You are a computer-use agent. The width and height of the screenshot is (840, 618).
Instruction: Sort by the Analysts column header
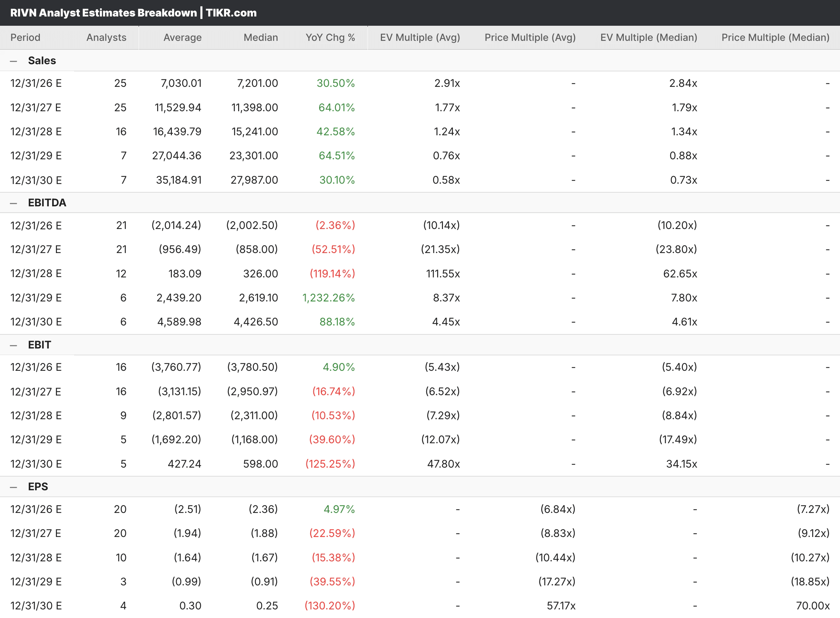(x=106, y=37)
